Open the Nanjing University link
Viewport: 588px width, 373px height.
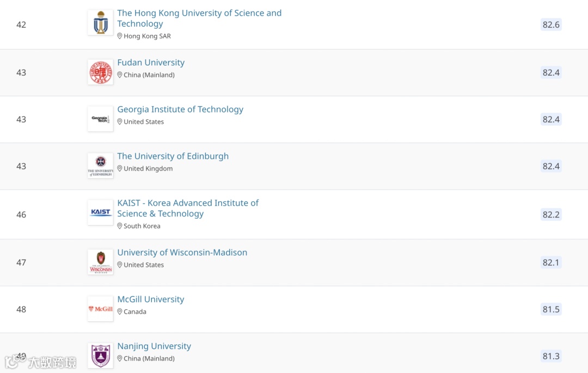154,346
